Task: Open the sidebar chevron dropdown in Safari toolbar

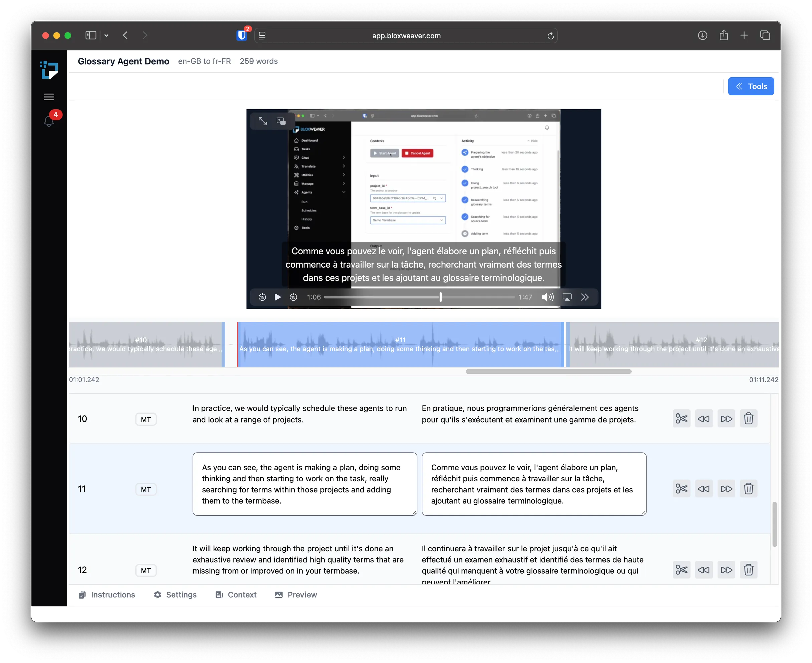Action: 107,35
